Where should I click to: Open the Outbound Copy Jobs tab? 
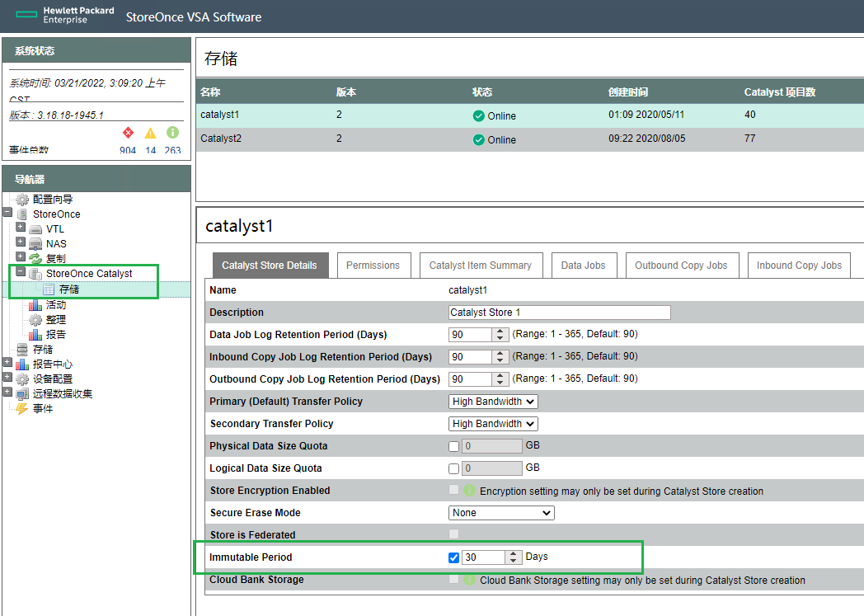point(682,266)
